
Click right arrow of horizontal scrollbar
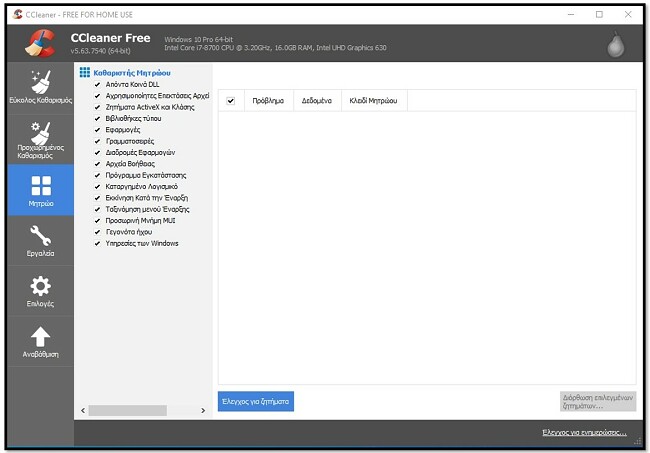(x=203, y=410)
